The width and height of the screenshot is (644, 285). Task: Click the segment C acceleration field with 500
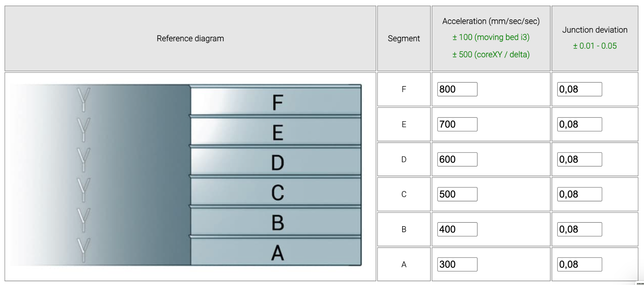click(x=457, y=194)
